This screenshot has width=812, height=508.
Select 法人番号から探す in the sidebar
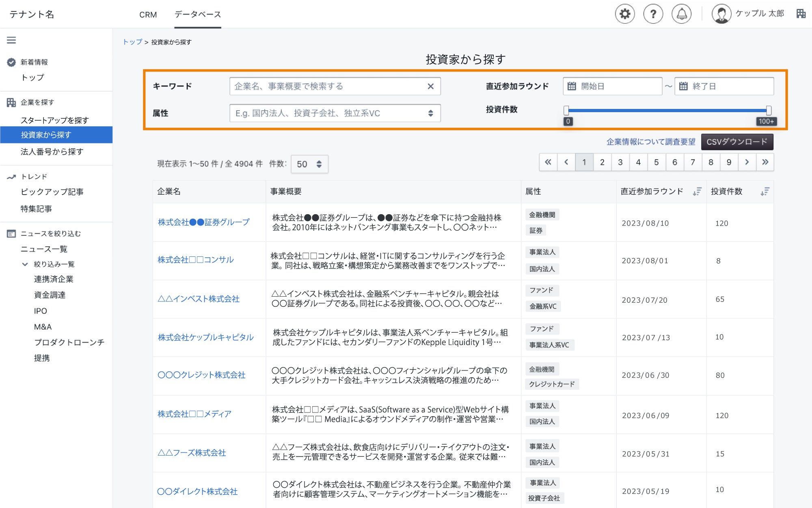(52, 152)
